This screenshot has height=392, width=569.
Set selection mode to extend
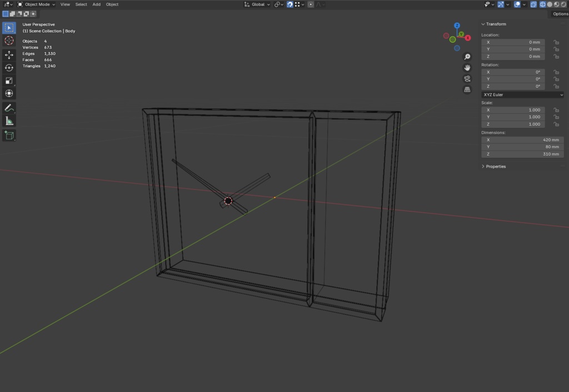[x=12, y=14]
